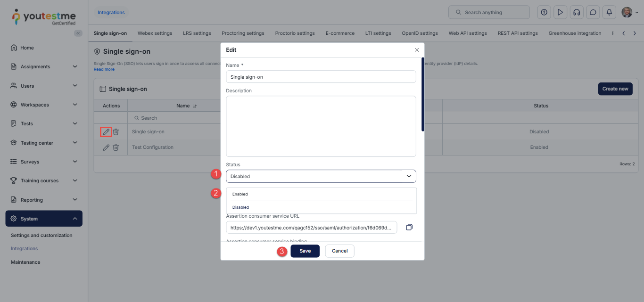Open the headset support icon
The width and height of the screenshot is (644, 302).
[576, 12]
